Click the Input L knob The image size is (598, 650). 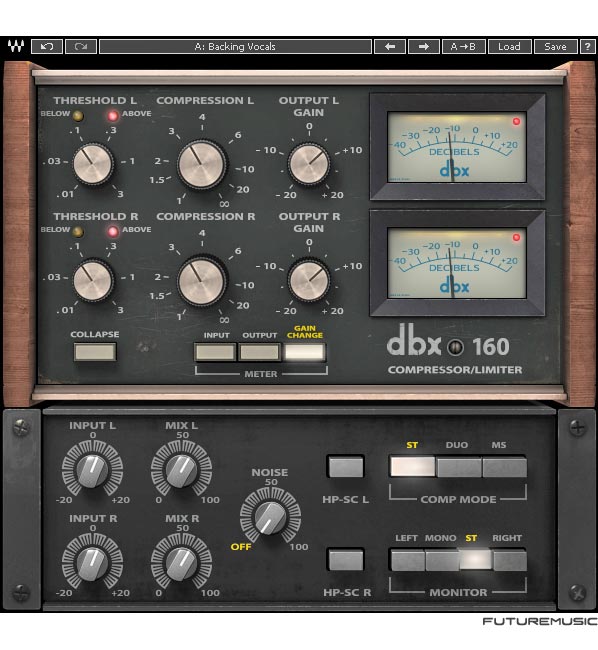point(92,471)
